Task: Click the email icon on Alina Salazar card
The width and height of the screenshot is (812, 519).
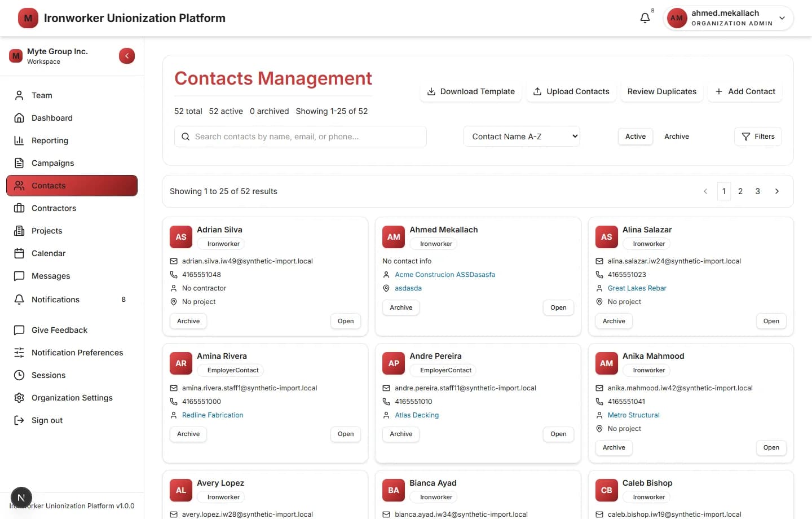Action: [599, 261]
